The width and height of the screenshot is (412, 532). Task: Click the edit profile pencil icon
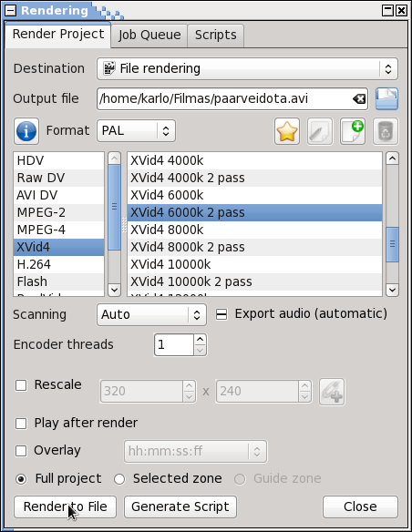(320, 131)
